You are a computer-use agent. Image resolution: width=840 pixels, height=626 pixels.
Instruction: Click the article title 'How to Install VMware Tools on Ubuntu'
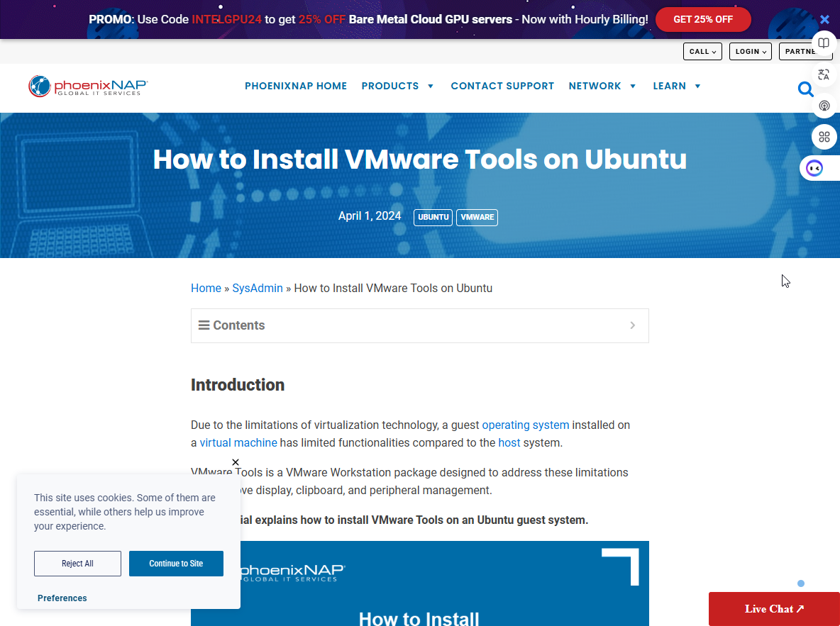click(x=420, y=159)
